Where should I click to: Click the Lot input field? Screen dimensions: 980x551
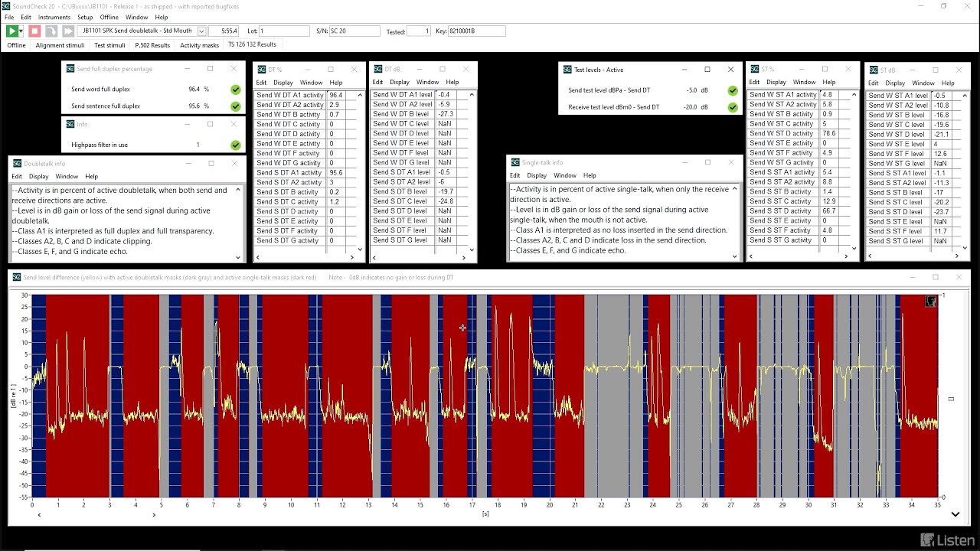point(283,31)
